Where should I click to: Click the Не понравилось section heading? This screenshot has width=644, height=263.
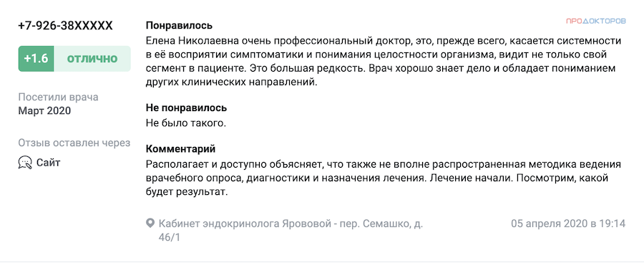click(x=187, y=108)
